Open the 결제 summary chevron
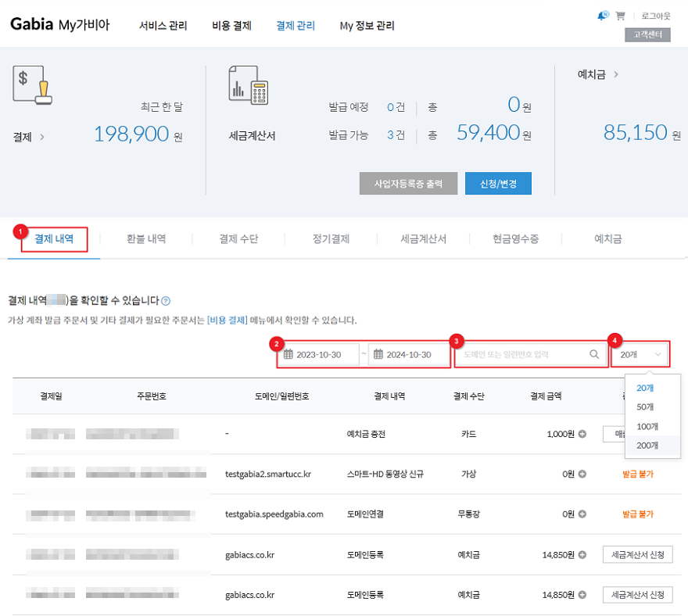The height and width of the screenshot is (616, 688). (x=42, y=137)
